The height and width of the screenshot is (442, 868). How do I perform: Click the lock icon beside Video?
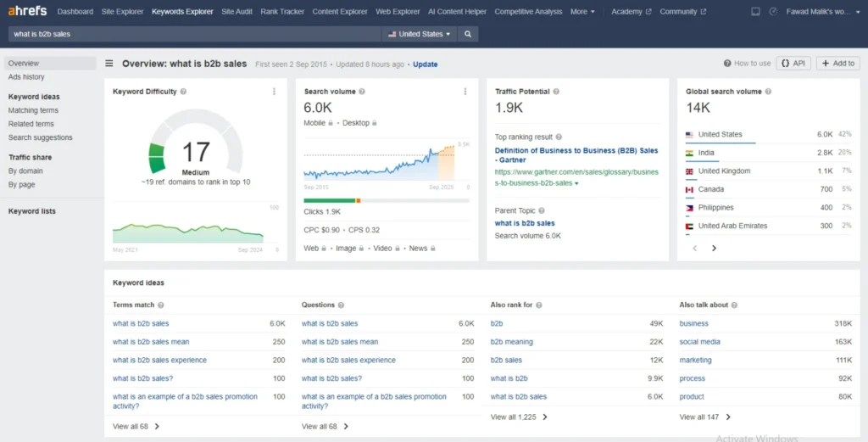pyautogui.click(x=397, y=249)
